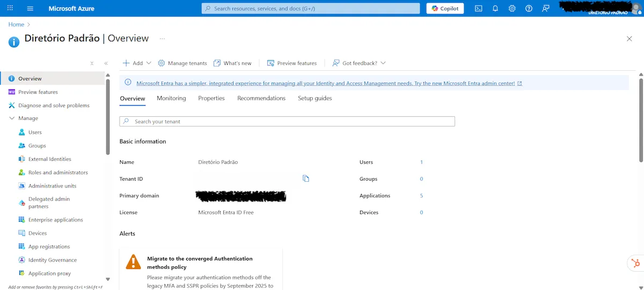Click the External Identities icon

(22, 159)
